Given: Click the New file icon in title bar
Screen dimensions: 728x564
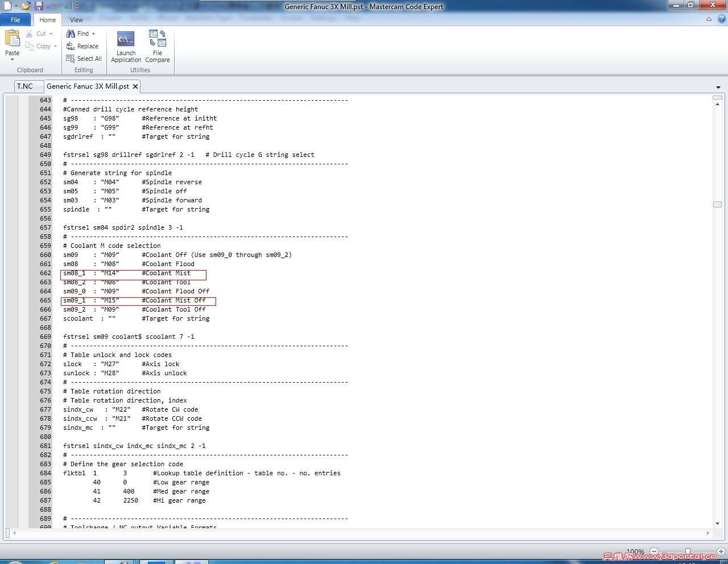Looking at the screenshot, I should click(x=8, y=6).
